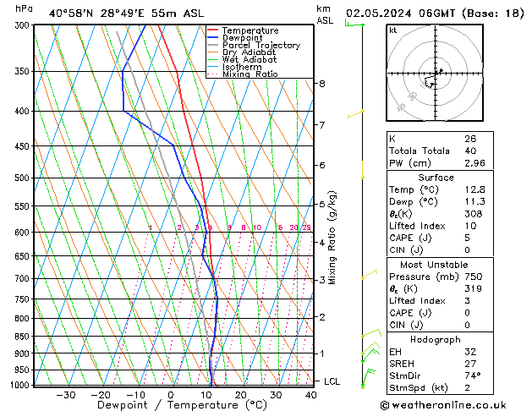The height and width of the screenshot is (411, 532).
Task: Click the LCL level marker label
Action: [x=332, y=381]
